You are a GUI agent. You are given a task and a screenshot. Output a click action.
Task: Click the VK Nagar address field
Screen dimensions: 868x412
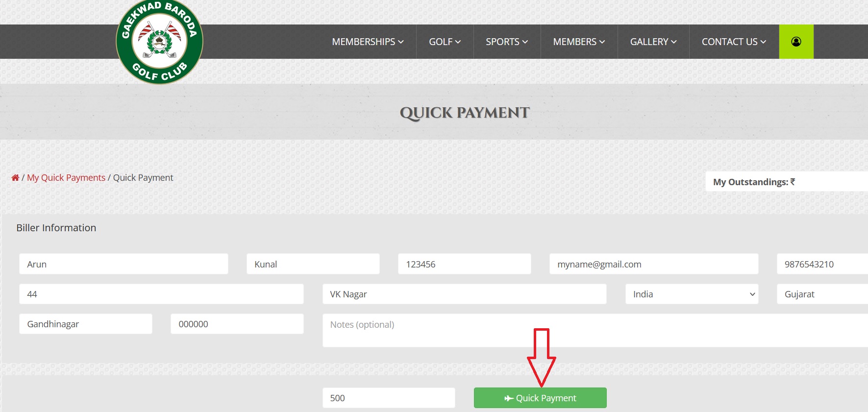464,294
